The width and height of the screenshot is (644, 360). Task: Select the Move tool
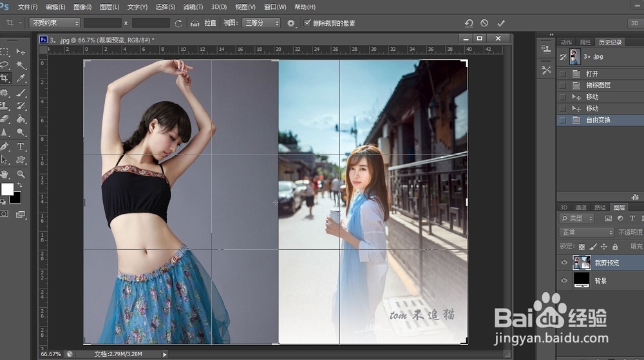(x=21, y=52)
